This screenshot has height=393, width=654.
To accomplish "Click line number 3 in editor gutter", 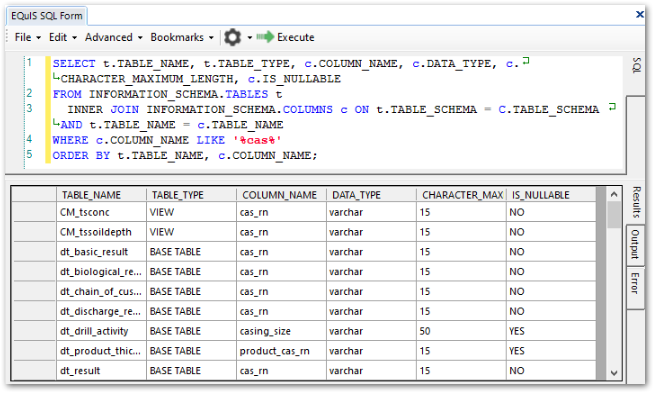I will pos(29,108).
